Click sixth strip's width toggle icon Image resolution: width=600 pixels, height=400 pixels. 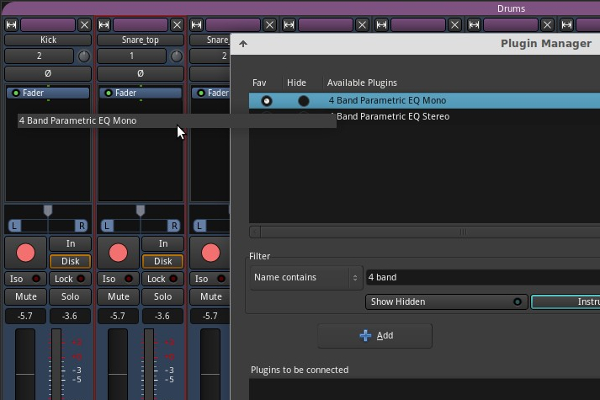pyautogui.click(x=474, y=25)
